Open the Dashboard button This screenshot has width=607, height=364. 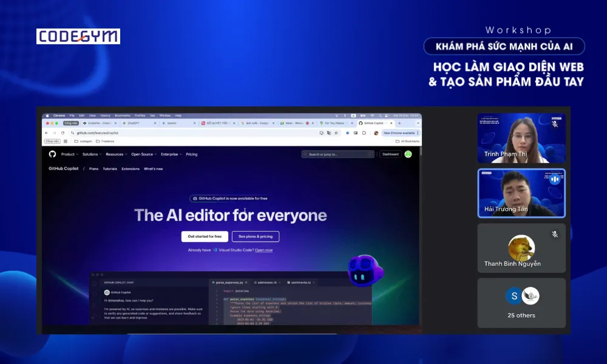pos(390,154)
